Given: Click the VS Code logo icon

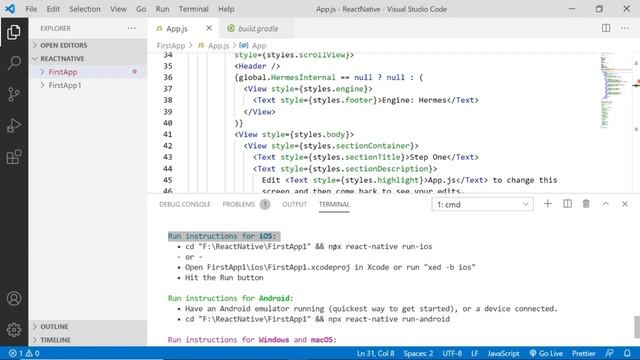Looking at the screenshot, I should [11, 9].
